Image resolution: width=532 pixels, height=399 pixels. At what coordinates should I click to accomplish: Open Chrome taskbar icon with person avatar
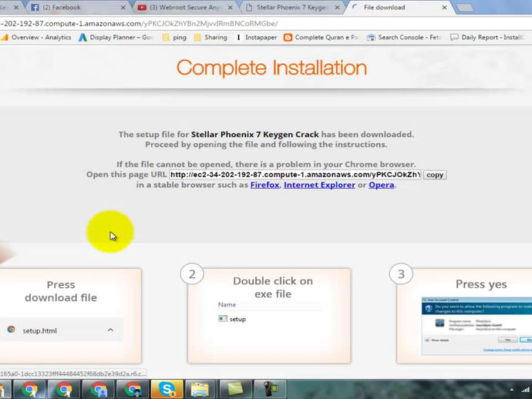pos(133,389)
